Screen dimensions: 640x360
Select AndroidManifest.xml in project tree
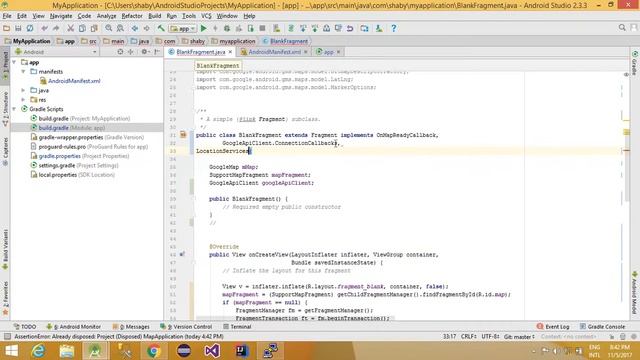click(x=74, y=81)
